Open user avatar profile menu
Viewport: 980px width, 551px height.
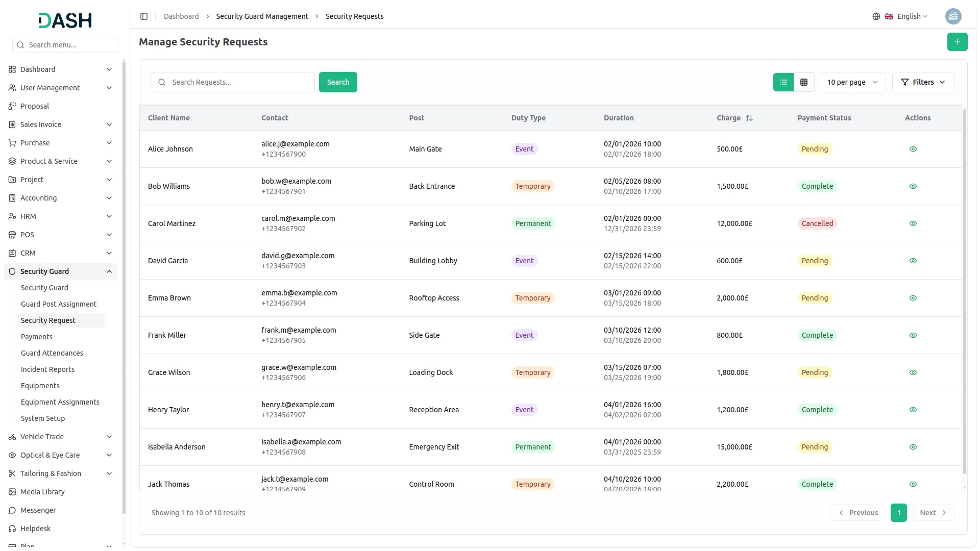click(x=953, y=16)
